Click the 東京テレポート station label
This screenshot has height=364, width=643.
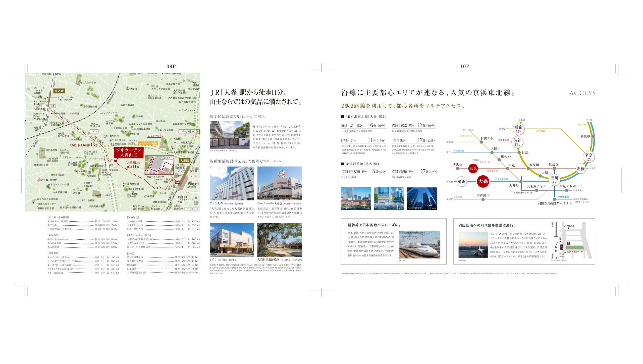click(571, 186)
